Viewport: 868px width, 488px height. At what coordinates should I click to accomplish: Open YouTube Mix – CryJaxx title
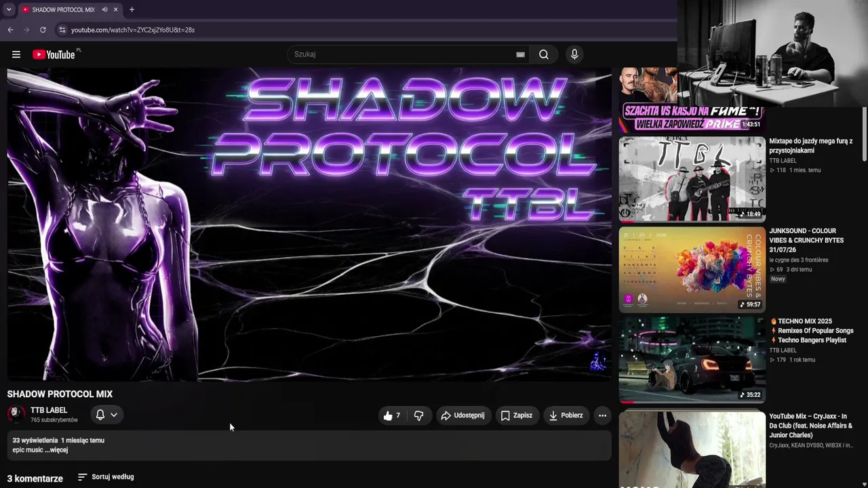[811, 426]
